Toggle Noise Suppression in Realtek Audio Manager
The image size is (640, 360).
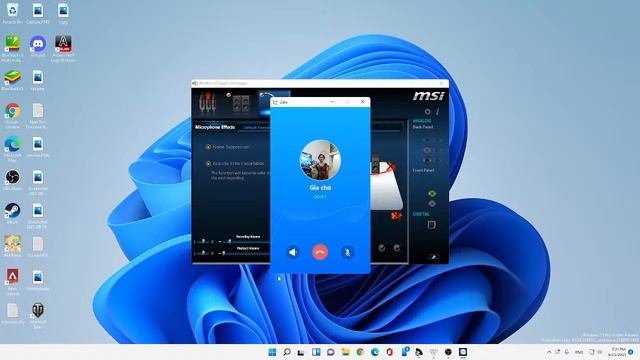click(x=208, y=147)
